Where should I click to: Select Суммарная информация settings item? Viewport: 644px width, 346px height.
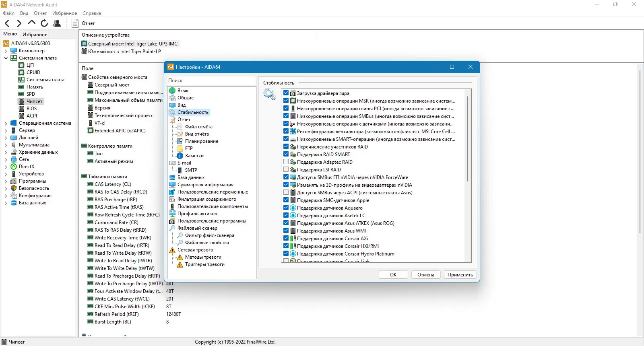tap(205, 185)
